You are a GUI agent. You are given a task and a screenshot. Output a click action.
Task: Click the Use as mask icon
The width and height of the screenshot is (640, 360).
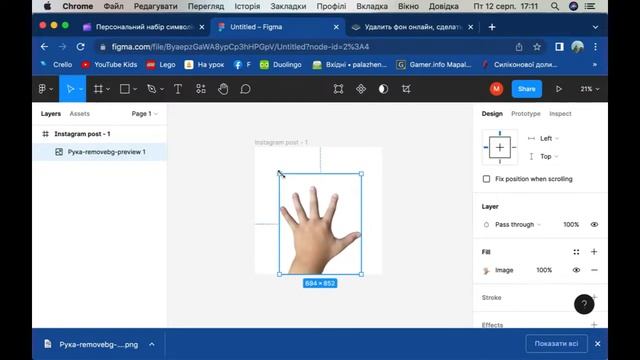[x=383, y=89]
